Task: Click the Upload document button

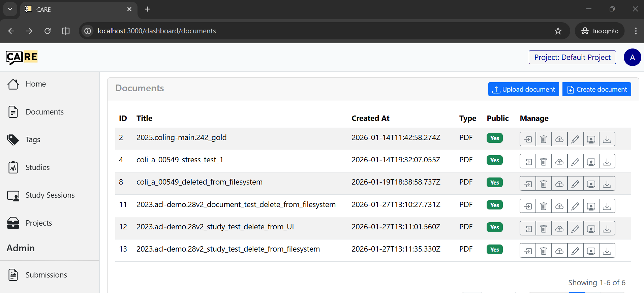Action: [523, 89]
